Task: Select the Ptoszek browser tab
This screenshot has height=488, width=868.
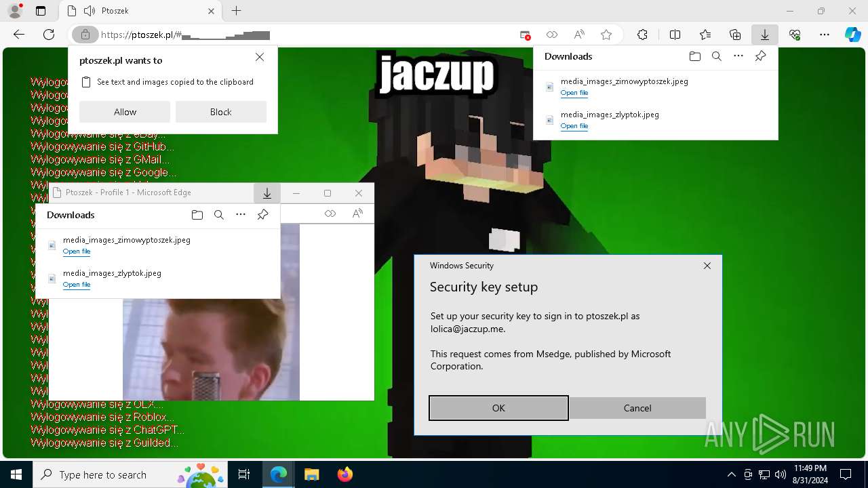Action: coord(140,11)
